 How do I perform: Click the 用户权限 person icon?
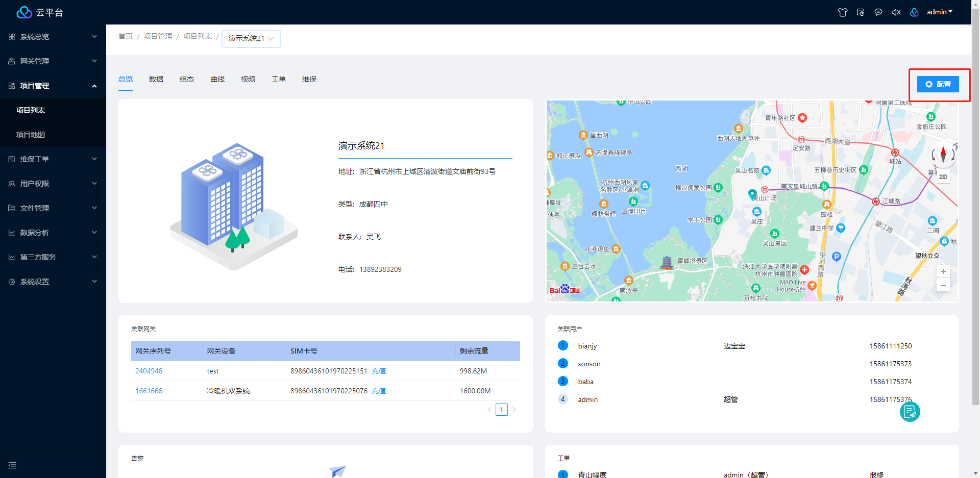point(12,184)
